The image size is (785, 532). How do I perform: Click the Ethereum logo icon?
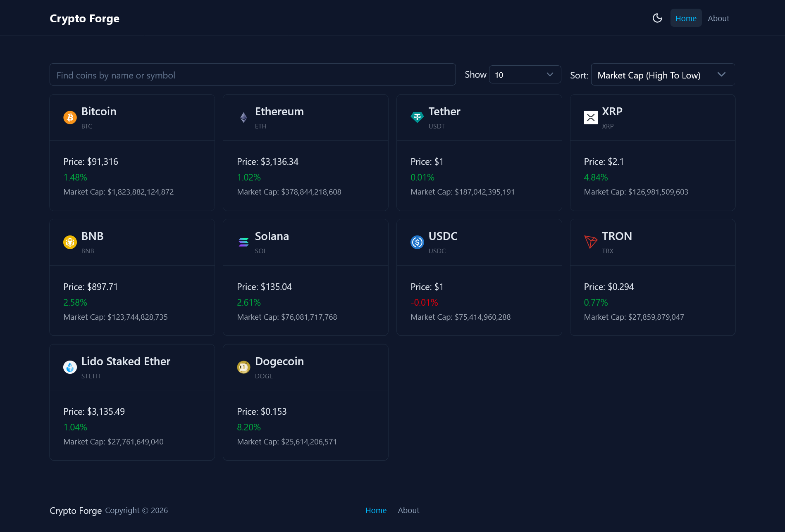pyautogui.click(x=243, y=117)
